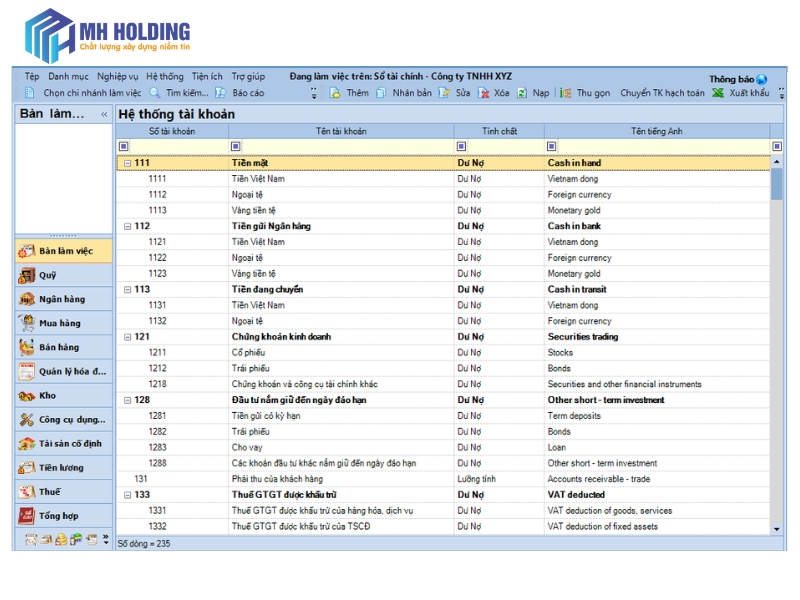Screen dimensions: 800x600
Task: Sort by Tên tài khoản column header
Action: 341,132
